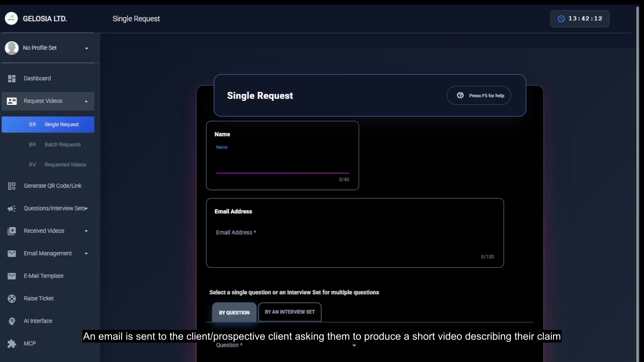Click the Request Videos label

(43, 101)
